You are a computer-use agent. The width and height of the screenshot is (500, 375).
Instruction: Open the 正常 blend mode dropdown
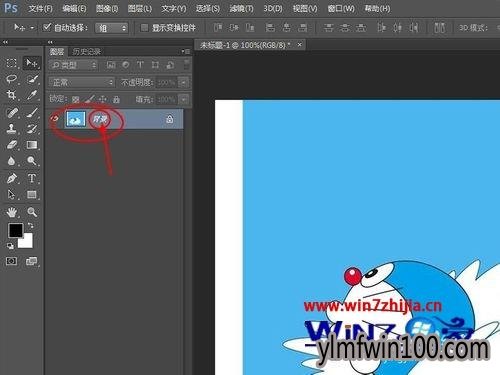[x=82, y=82]
